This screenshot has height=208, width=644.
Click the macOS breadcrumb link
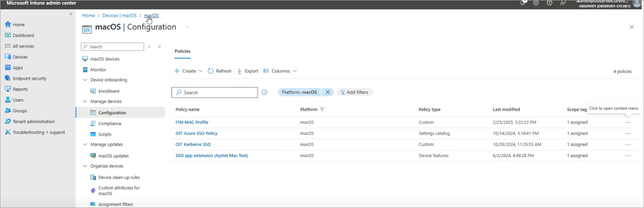pyautogui.click(x=151, y=16)
